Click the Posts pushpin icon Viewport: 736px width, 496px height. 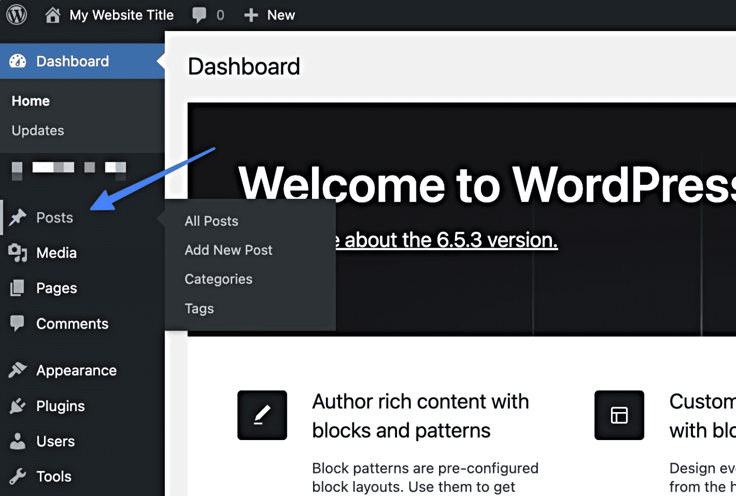[x=17, y=217]
